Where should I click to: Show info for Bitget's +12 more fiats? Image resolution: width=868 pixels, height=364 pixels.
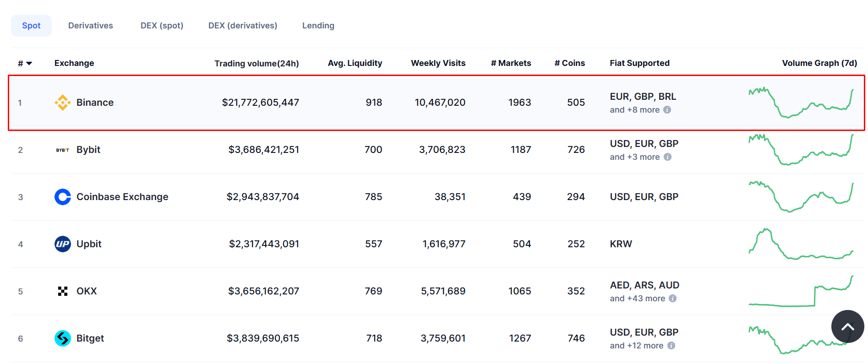coord(671,346)
